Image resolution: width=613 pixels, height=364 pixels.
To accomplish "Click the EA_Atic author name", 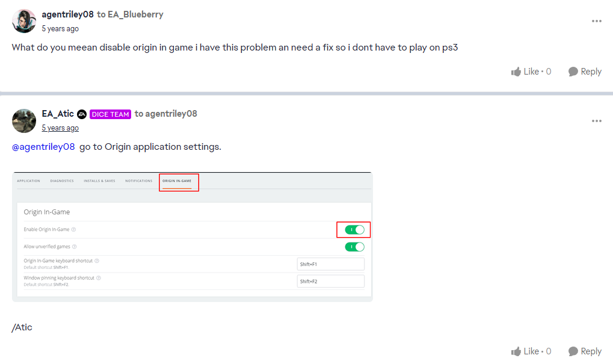I will click(58, 114).
